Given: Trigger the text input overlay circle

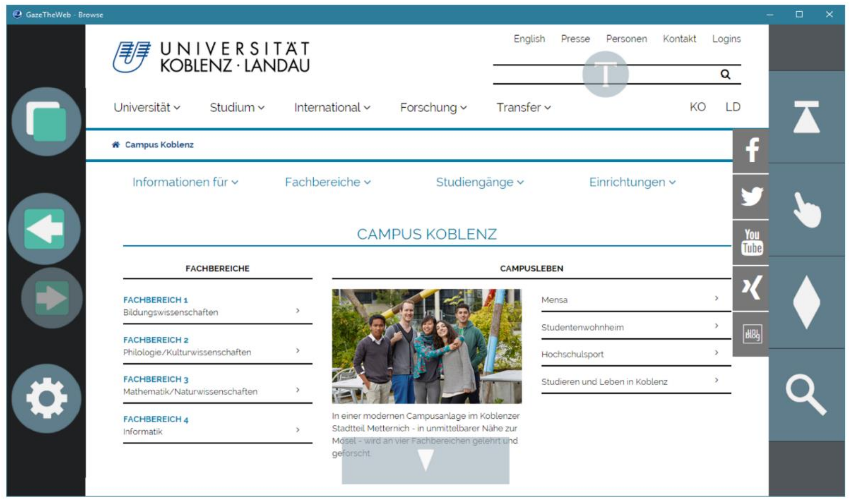Looking at the screenshot, I should pos(605,74).
